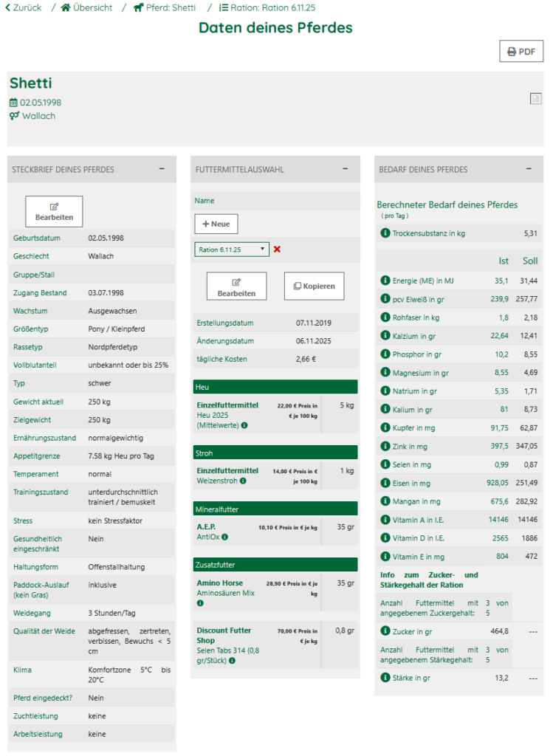The image size is (553, 756).
Task: Click the info icon beside Trockensubstanz in kg
Action: (385, 233)
